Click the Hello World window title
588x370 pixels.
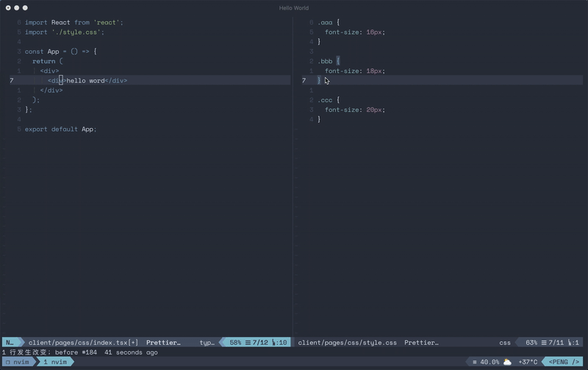click(293, 8)
